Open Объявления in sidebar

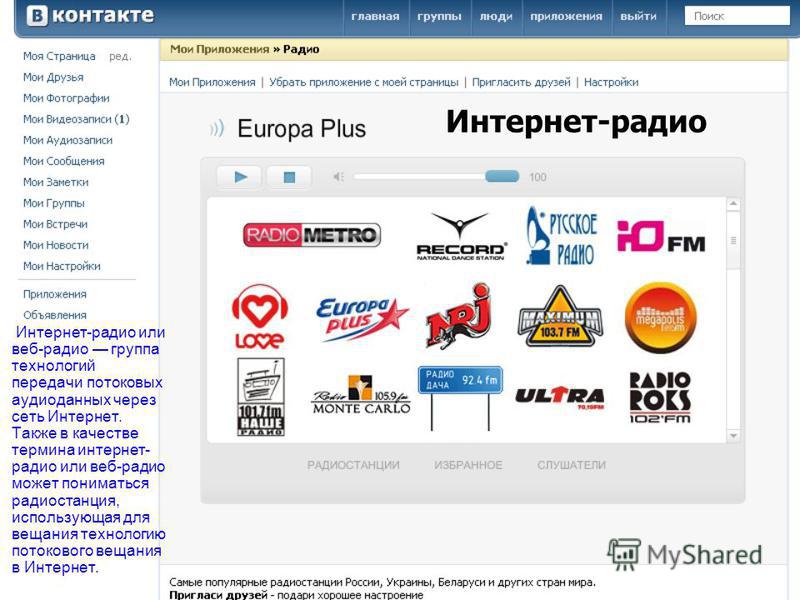[x=55, y=315]
